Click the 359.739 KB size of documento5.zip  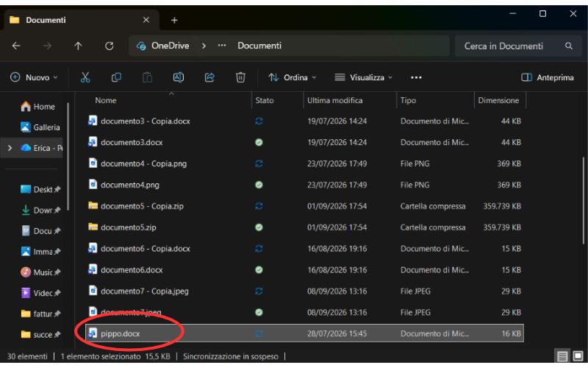click(x=502, y=227)
